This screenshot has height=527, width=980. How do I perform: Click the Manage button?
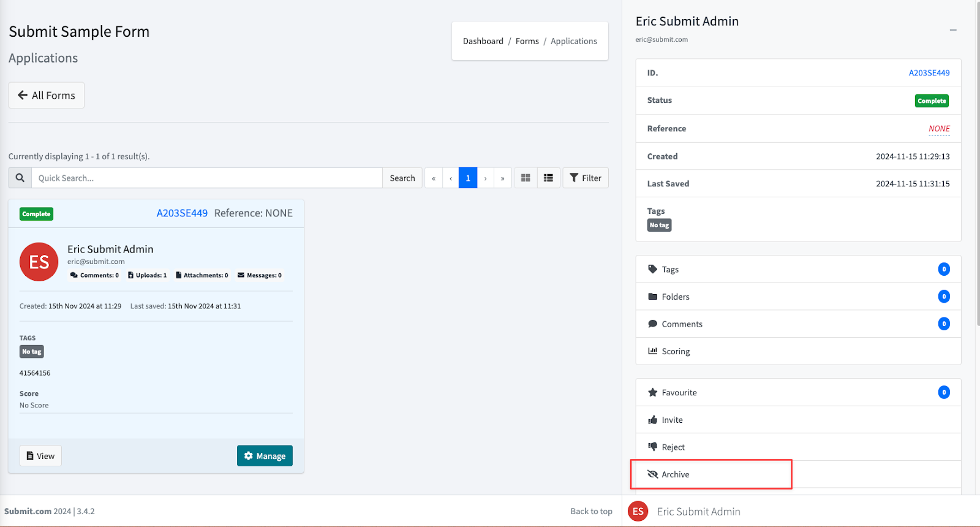pos(265,456)
